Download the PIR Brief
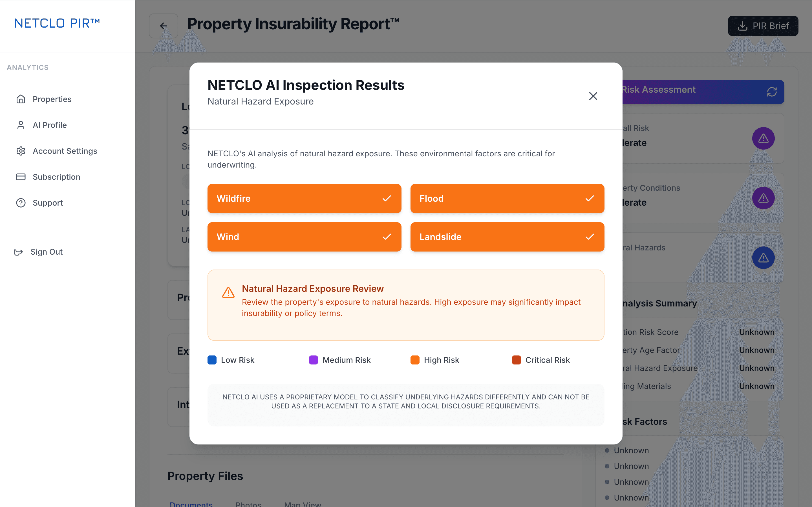 (x=763, y=26)
